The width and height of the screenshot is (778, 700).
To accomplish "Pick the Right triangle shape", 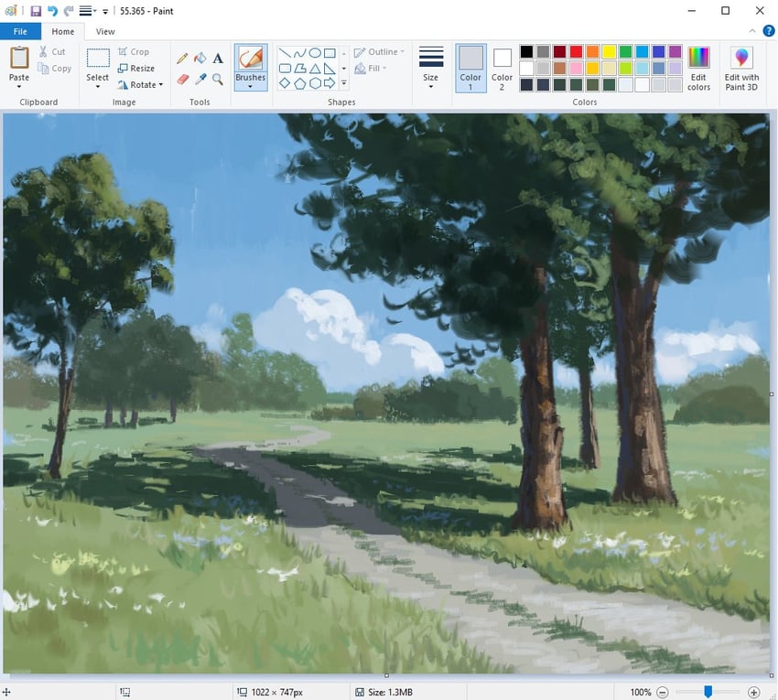I will click(330, 69).
